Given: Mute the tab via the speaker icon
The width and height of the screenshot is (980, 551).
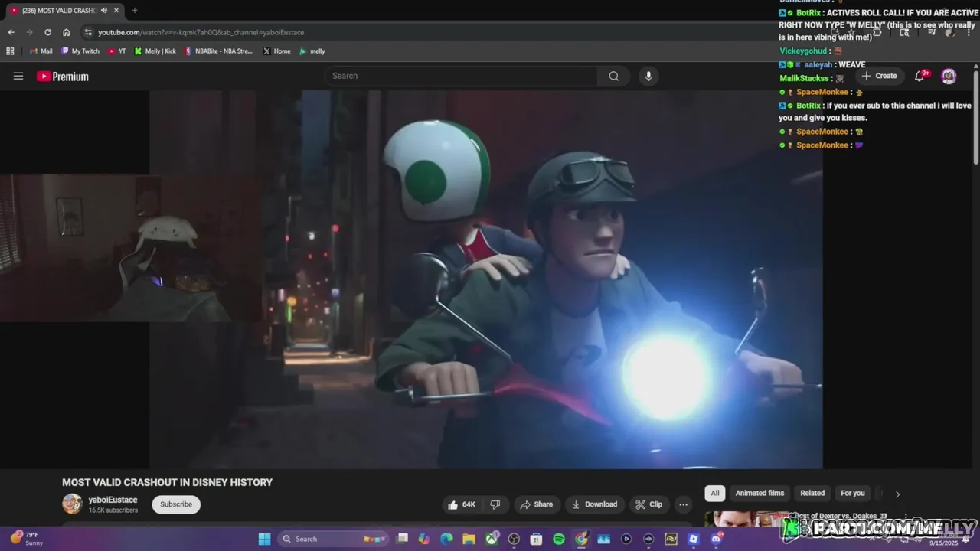Looking at the screenshot, I should pos(104,11).
